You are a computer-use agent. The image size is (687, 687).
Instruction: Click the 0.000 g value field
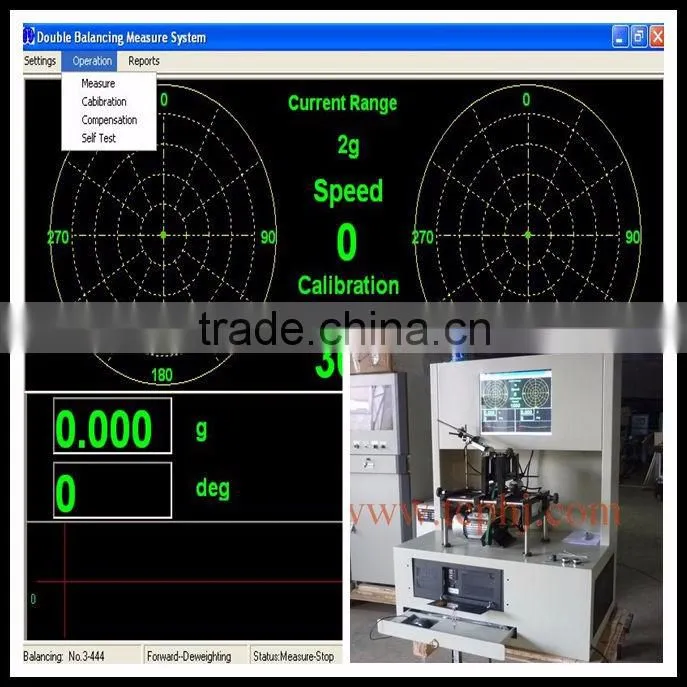pos(113,426)
